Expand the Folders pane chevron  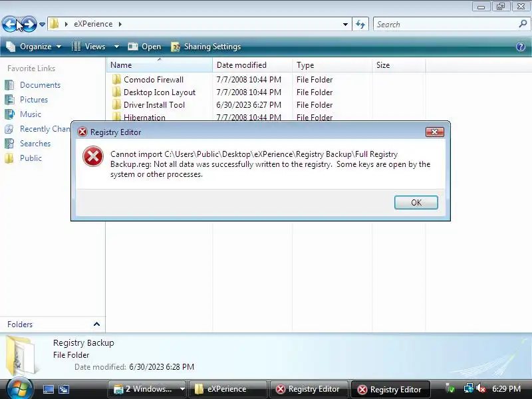(96, 324)
